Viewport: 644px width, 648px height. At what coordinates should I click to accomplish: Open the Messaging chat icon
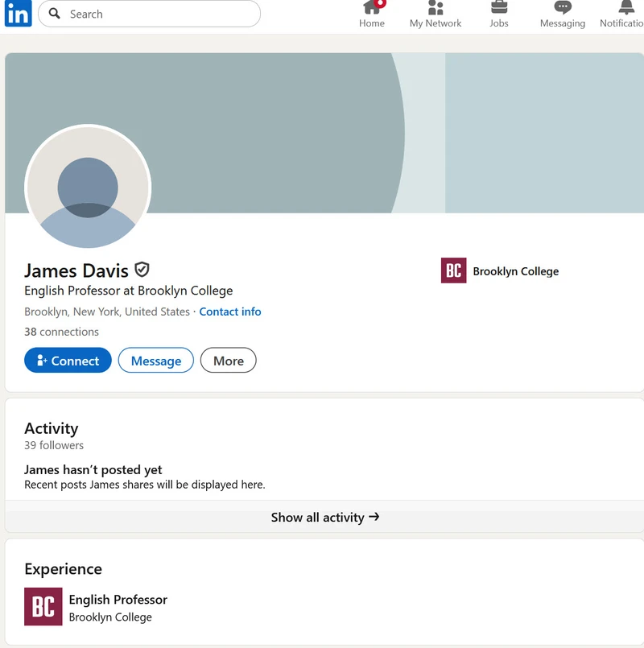(563, 7)
